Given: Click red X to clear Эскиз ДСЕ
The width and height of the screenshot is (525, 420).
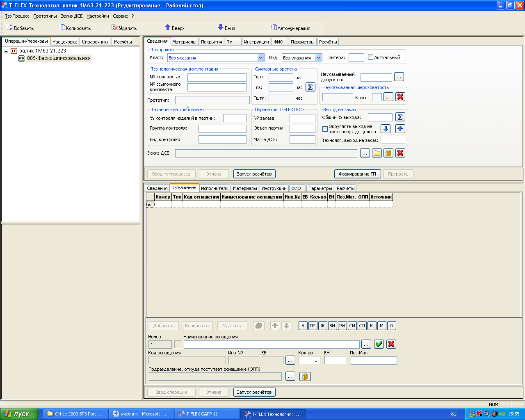Looking at the screenshot, I should click(400, 153).
